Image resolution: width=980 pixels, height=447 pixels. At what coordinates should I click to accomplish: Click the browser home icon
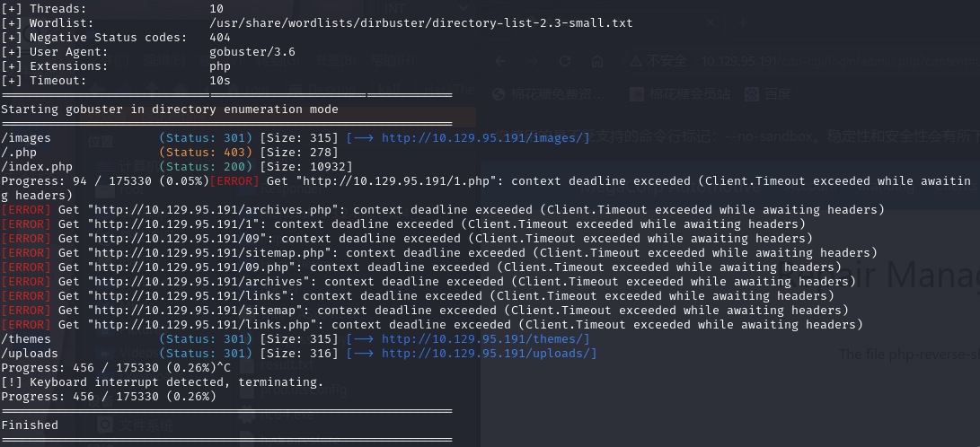[x=599, y=61]
